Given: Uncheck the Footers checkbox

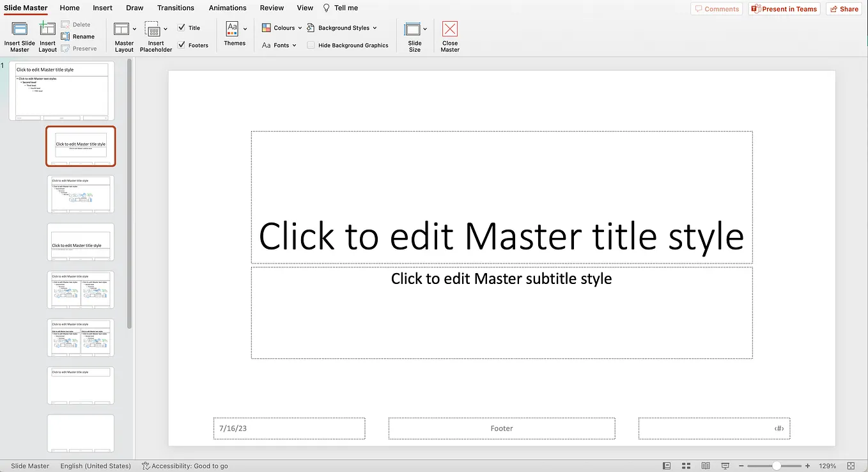Looking at the screenshot, I should pos(182,45).
